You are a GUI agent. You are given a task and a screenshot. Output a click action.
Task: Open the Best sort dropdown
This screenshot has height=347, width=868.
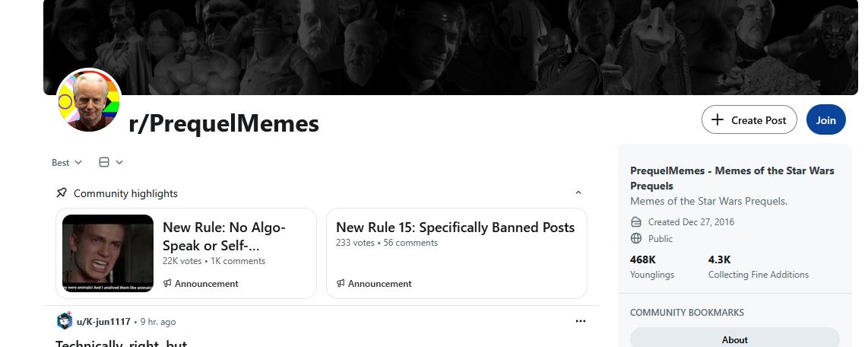67,162
